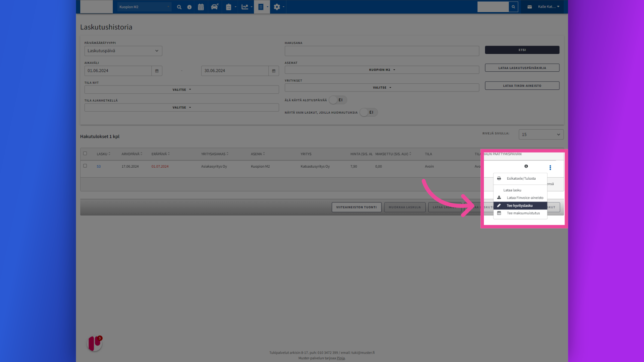This screenshot has height=362, width=644.
Task: Open Päivämäärätyyppi dropdown showing Laskutuspäivä
Action: coord(123,51)
